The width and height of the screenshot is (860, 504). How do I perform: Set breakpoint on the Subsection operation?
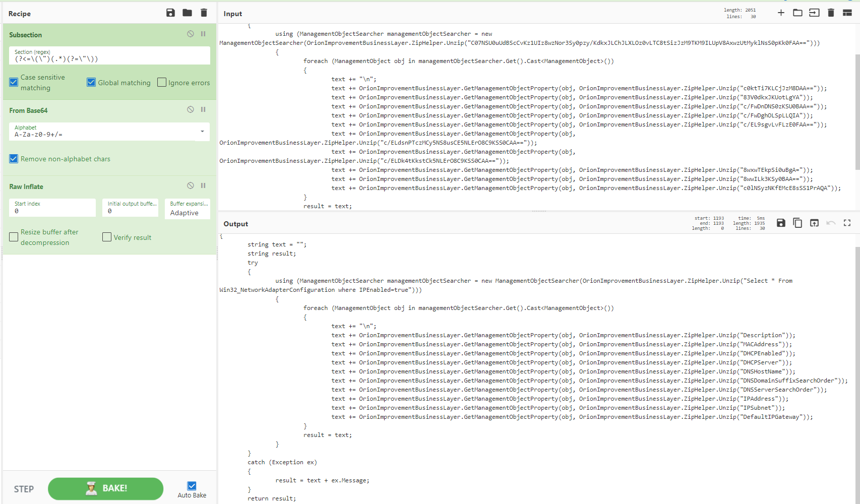(x=203, y=34)
